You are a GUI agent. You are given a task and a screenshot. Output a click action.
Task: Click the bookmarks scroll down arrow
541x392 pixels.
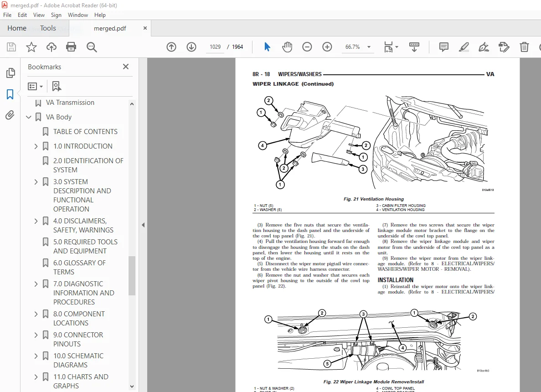tap(132, 387)
